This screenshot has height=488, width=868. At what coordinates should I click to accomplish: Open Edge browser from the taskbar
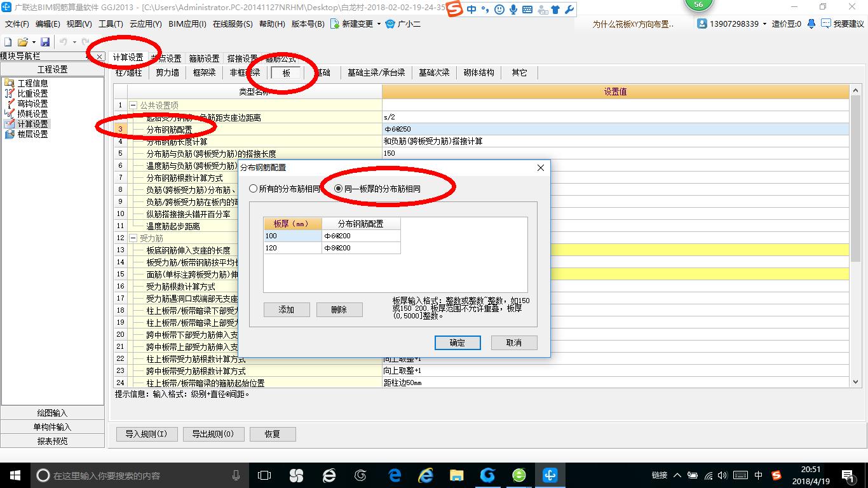(x=395, y=475)
